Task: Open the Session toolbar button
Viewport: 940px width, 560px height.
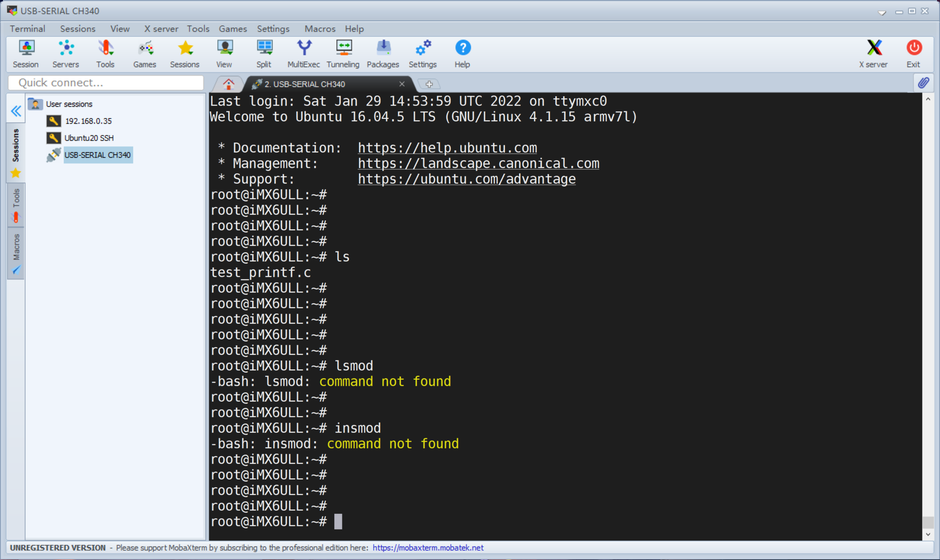Action: (26, 54)
